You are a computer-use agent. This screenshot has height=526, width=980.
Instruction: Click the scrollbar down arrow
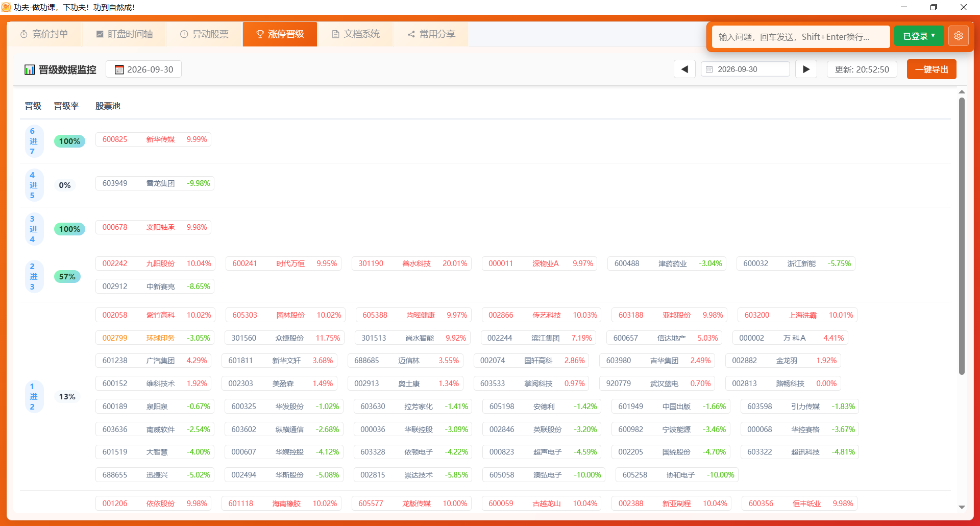[x=962, y=507]
